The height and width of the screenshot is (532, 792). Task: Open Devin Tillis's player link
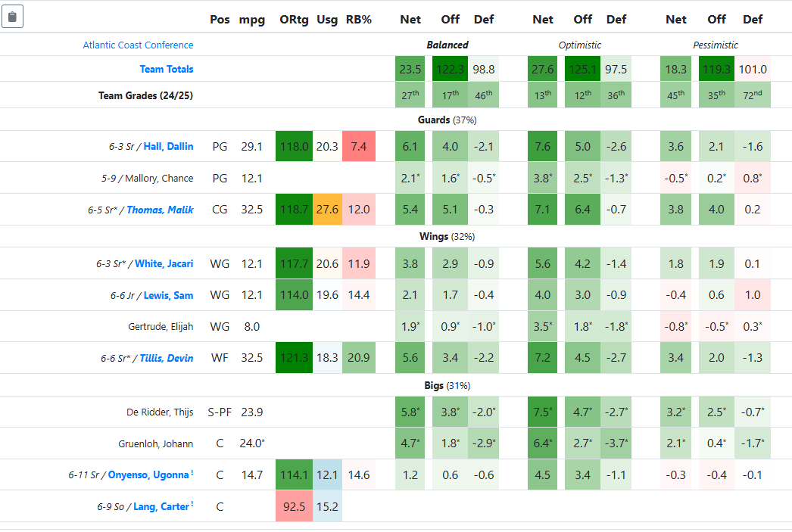(x=166, y=358)
